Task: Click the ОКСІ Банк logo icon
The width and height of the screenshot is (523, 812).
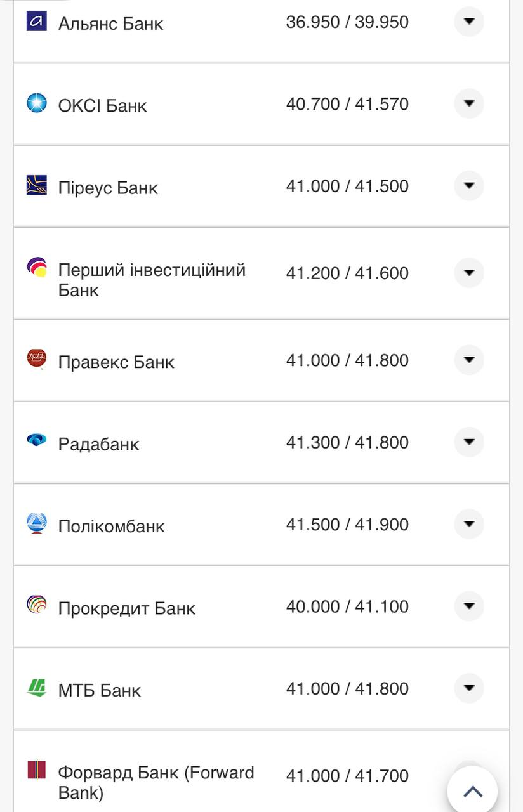Action: (37, 103)
